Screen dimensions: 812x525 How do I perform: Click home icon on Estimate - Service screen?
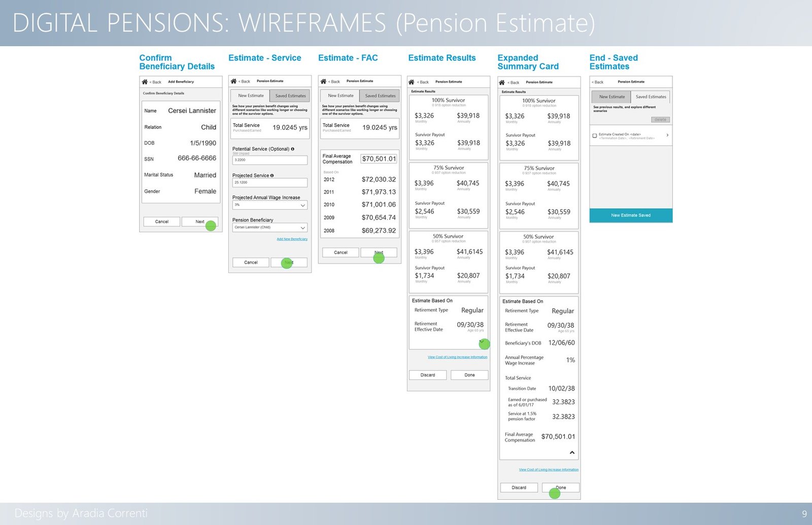click(x=233, y=81)
